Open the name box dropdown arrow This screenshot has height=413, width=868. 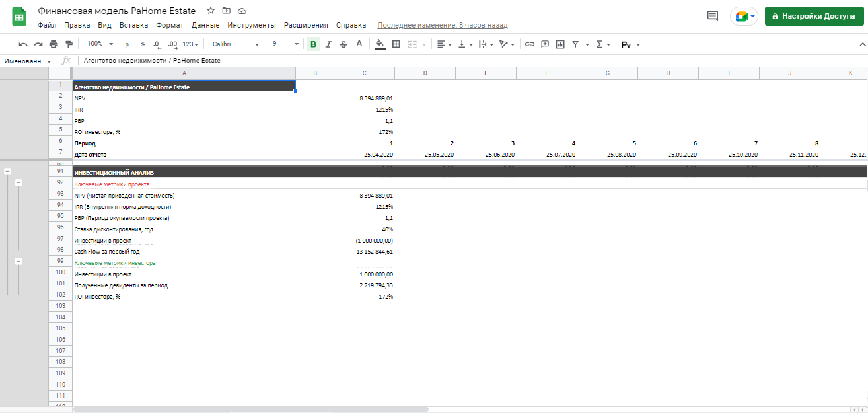pyautogui.click(x=50, y=61)
